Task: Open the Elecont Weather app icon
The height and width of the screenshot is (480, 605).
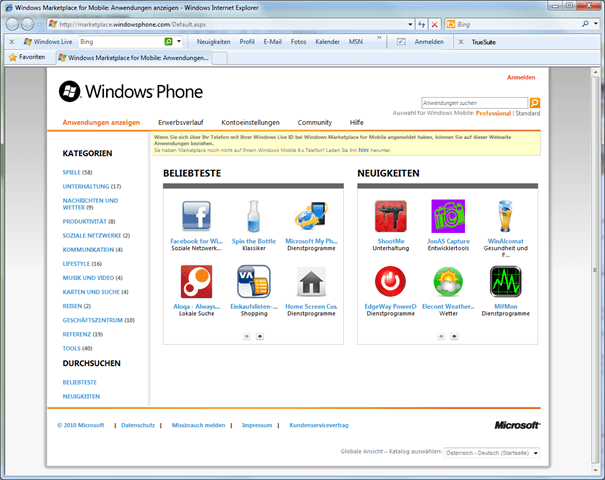Action: (448, 281)
